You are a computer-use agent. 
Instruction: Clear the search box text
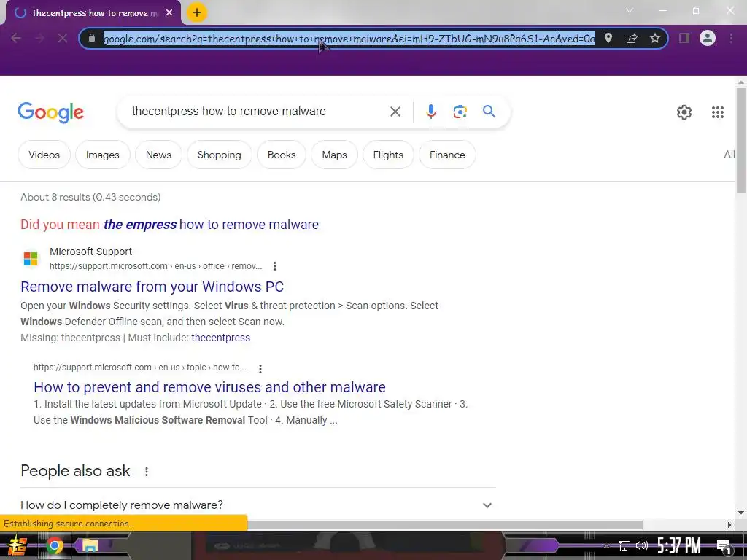click(395, 112)
